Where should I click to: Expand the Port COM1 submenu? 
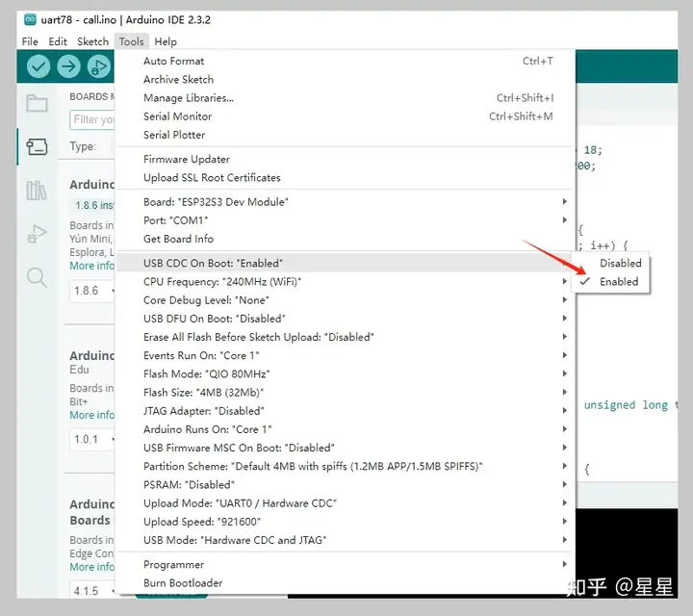(346, 220)
